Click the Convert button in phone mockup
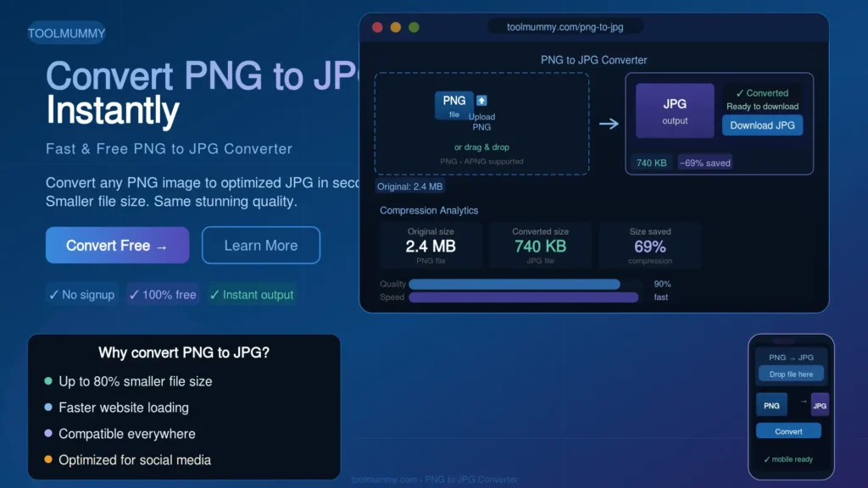The image size is (868, 488). 789,431
